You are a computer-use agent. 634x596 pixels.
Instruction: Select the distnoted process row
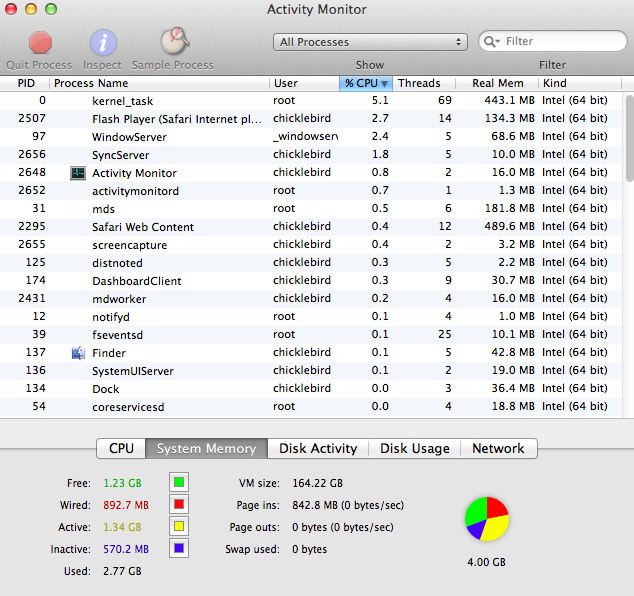pyautogui.click(x=311, y=262)
